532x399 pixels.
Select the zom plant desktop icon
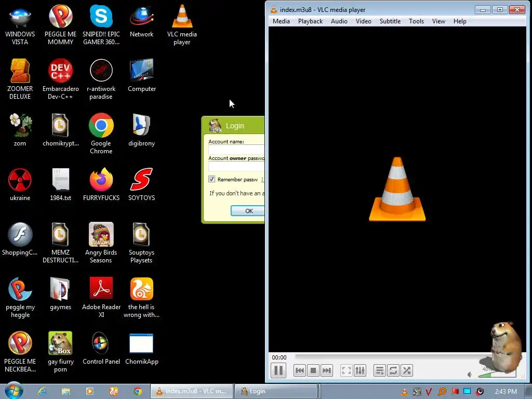point(20,130)
